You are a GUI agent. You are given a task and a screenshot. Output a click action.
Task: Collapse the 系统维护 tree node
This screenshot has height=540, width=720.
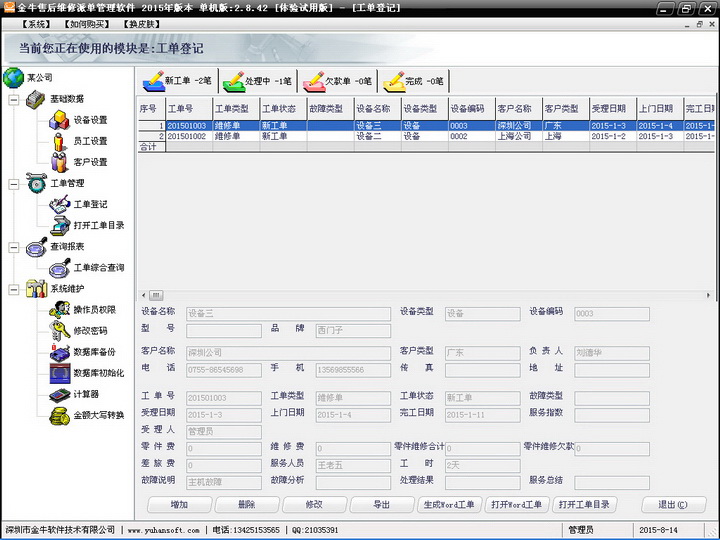pos(14,289)
